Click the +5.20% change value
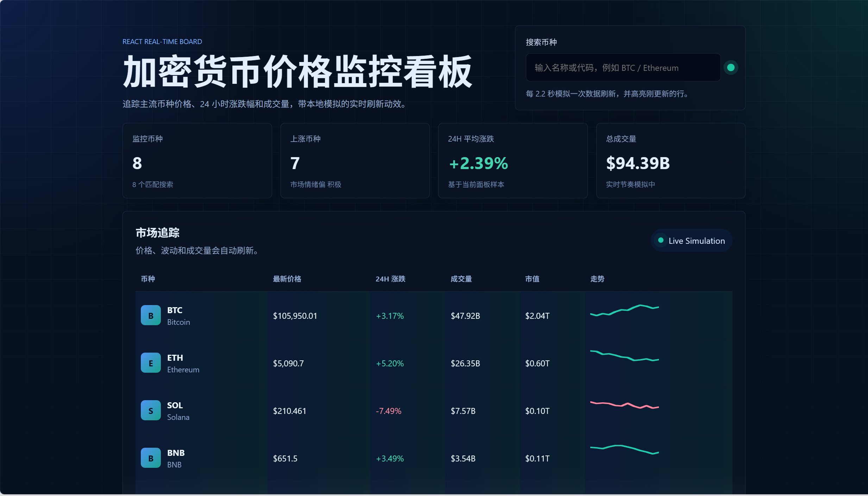Viewport: 868px width, 496px height. 390,363
